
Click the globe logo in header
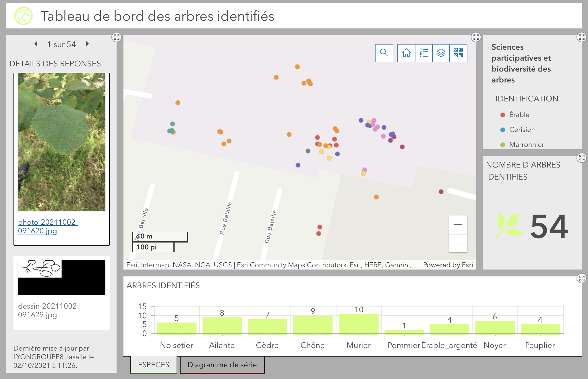(x=24, y=16)
